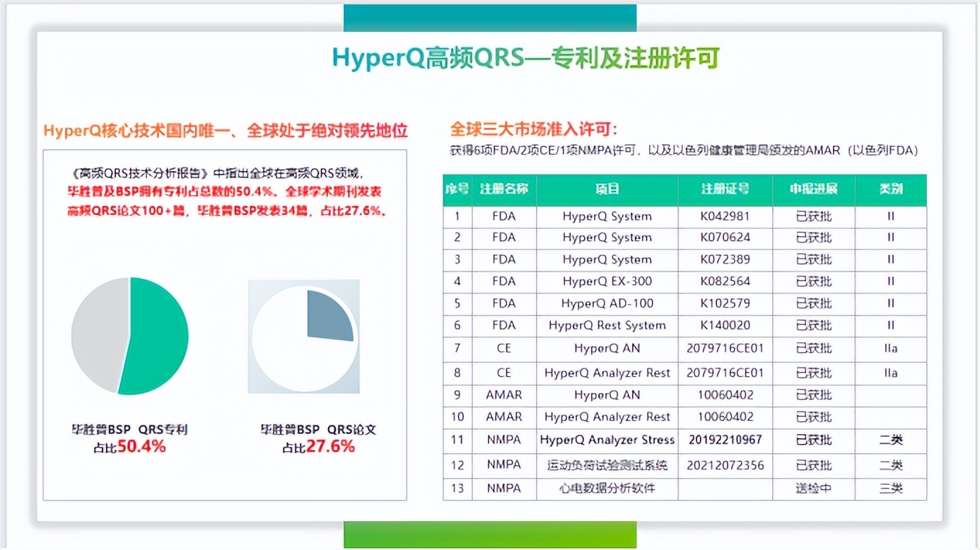Click the 送检中 status cell
The image size is (980, 550).
(813, 488)
